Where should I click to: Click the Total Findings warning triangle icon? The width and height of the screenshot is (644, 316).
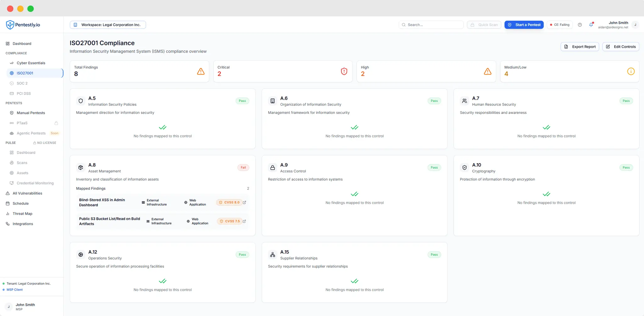point(201,71)
